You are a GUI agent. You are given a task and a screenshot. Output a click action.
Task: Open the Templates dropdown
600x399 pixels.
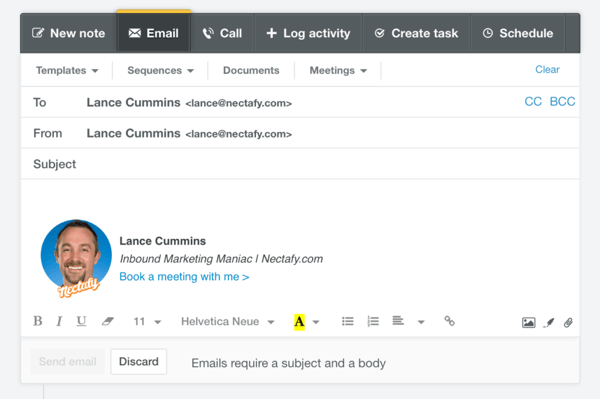(67, 70)
